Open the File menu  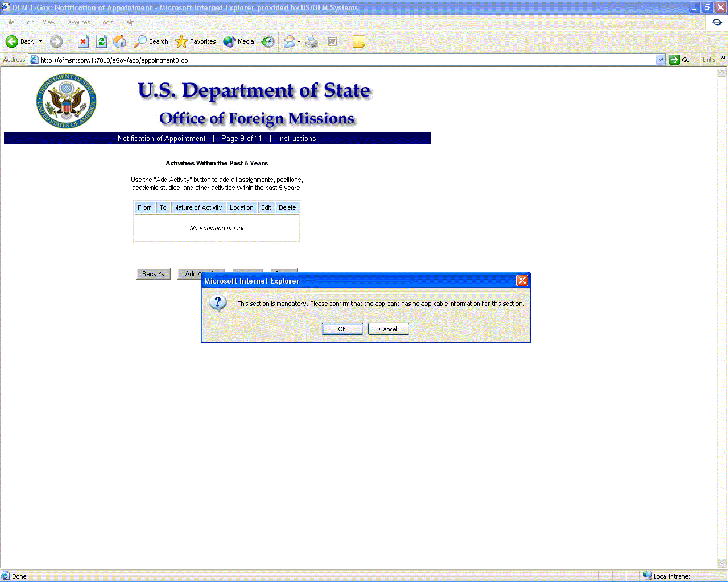coord(10,22)
